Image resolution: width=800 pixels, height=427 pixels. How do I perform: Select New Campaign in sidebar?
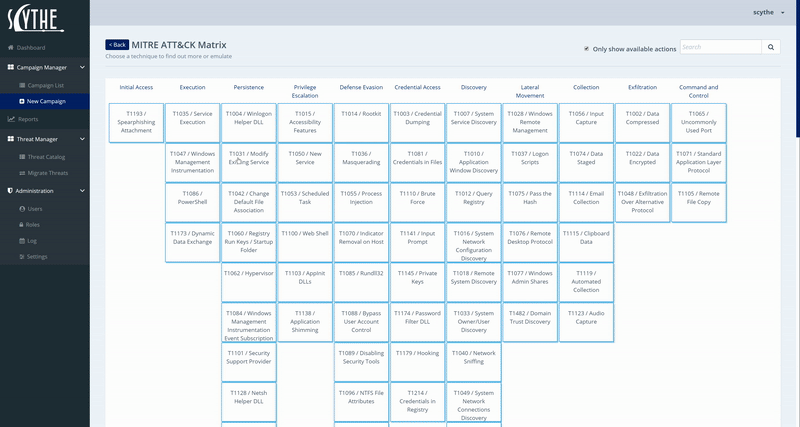(x=45, y=102)
